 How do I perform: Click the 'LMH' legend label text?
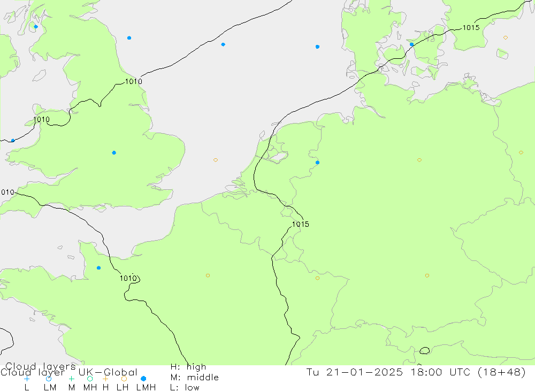(146, 388)
